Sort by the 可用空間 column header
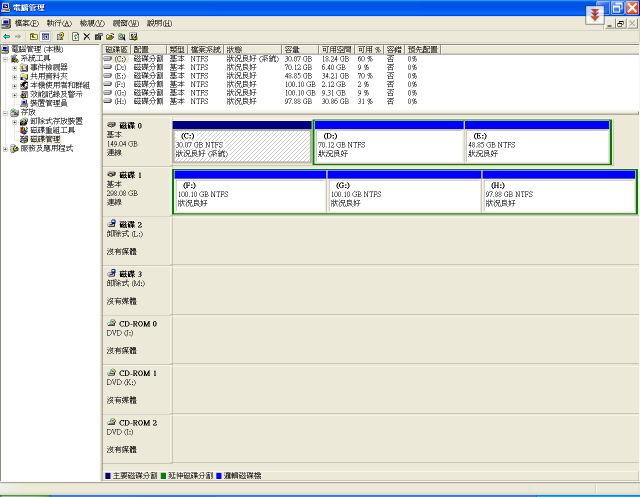 tap(336, 50)
